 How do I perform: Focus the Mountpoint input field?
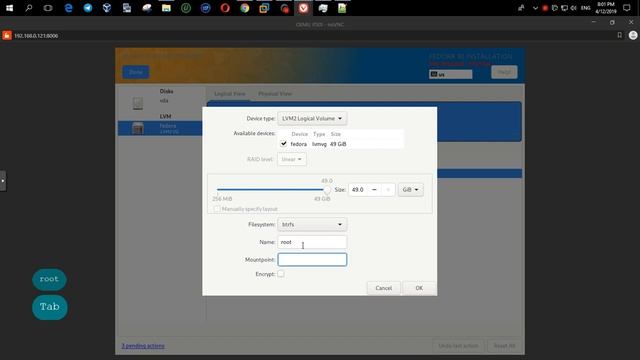(312, 260)
